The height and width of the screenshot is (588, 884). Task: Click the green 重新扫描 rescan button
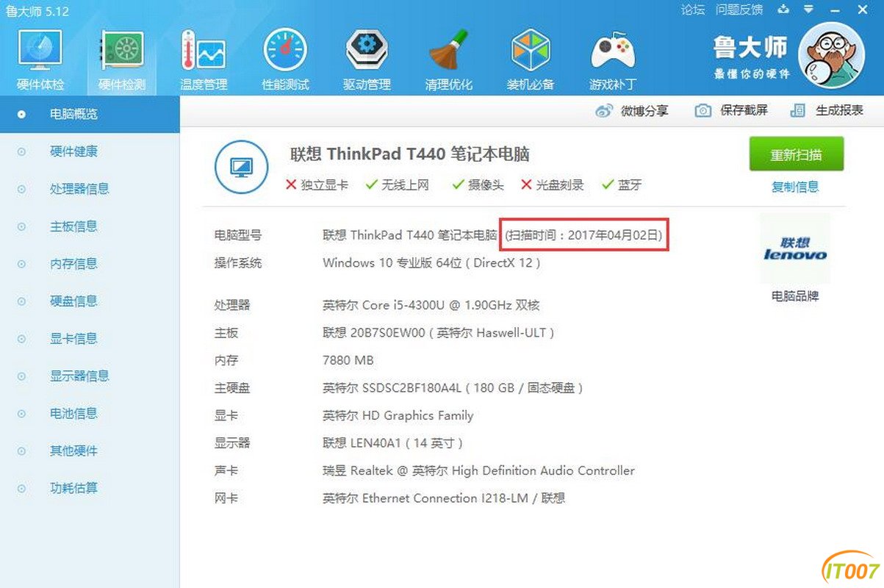(x=796, y=154)
